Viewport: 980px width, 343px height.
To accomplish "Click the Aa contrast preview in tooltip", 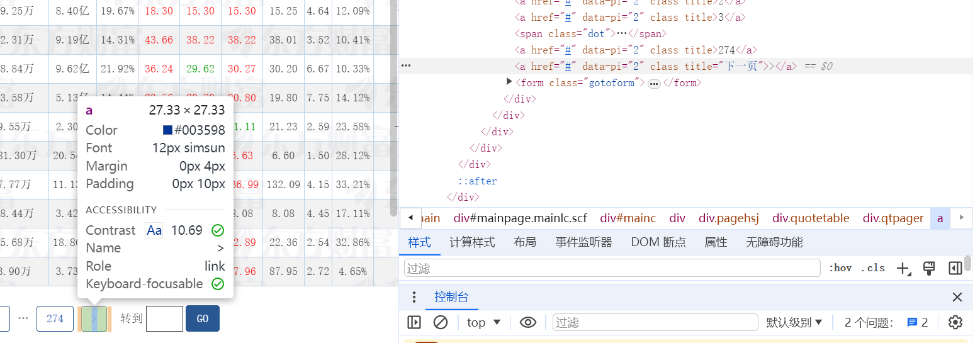I will (154, 230).
